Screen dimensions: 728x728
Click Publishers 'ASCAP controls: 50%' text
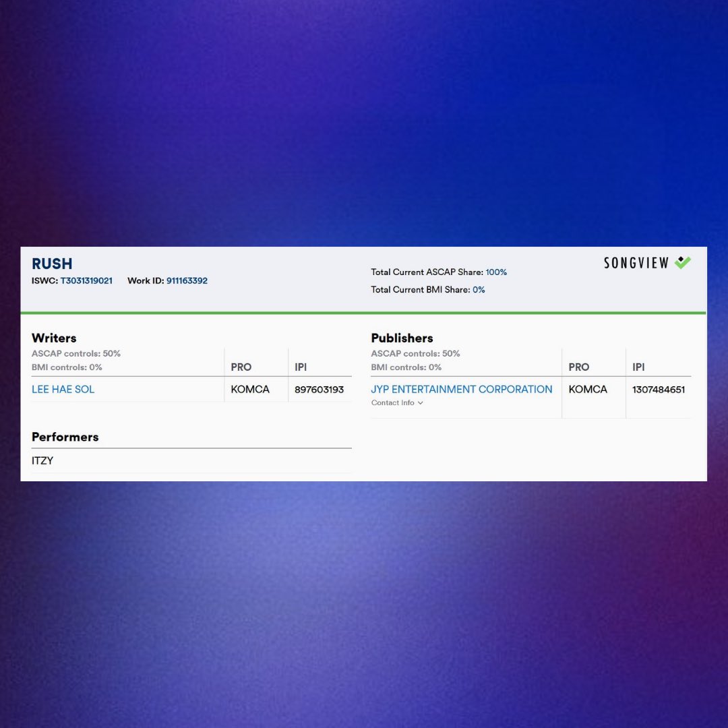(x=415, y=353)
